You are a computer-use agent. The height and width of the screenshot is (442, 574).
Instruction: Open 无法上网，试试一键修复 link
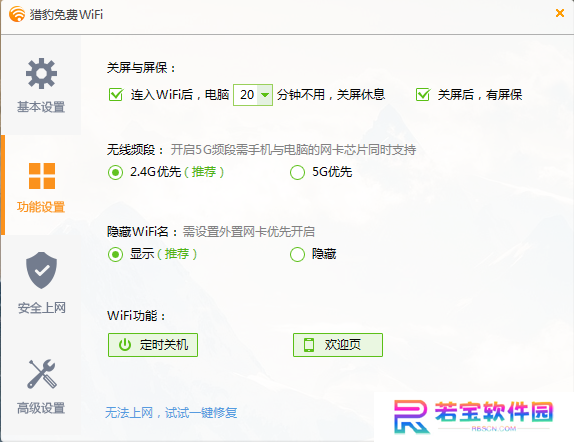point(171,413)
